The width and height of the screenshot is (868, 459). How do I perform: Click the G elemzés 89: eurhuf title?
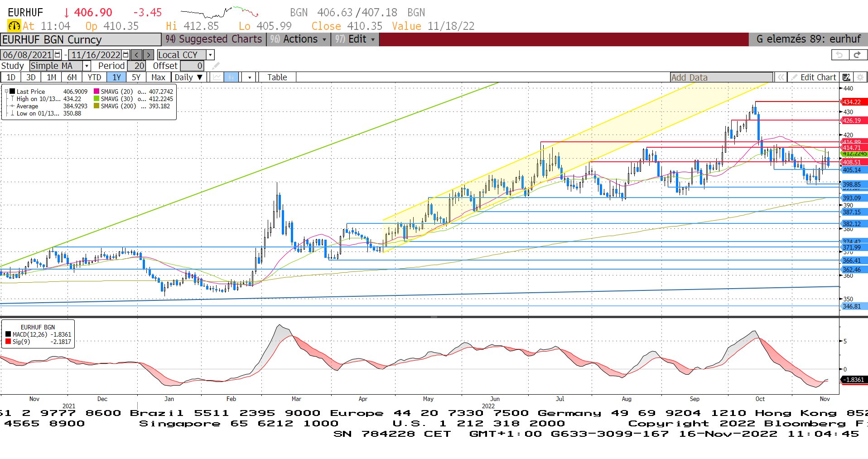[808, 39]
